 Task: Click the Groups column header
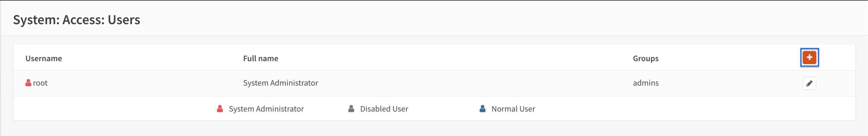click(x=646, y=58)
